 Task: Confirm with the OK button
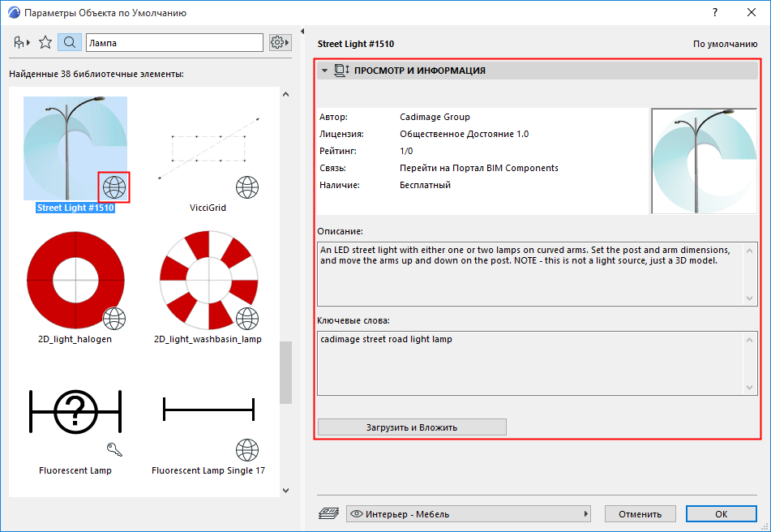[722, 514]
